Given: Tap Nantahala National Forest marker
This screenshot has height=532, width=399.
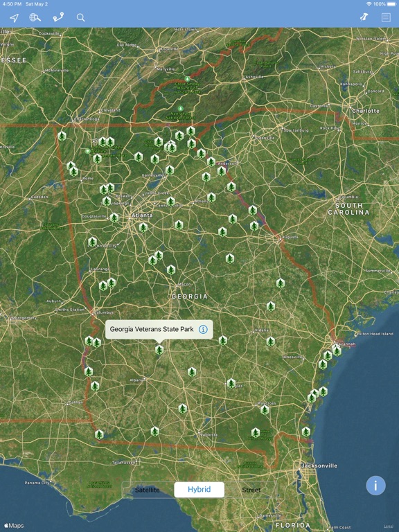Looking at the screenshot, I should pyautogui.click(x=181, y=108).
